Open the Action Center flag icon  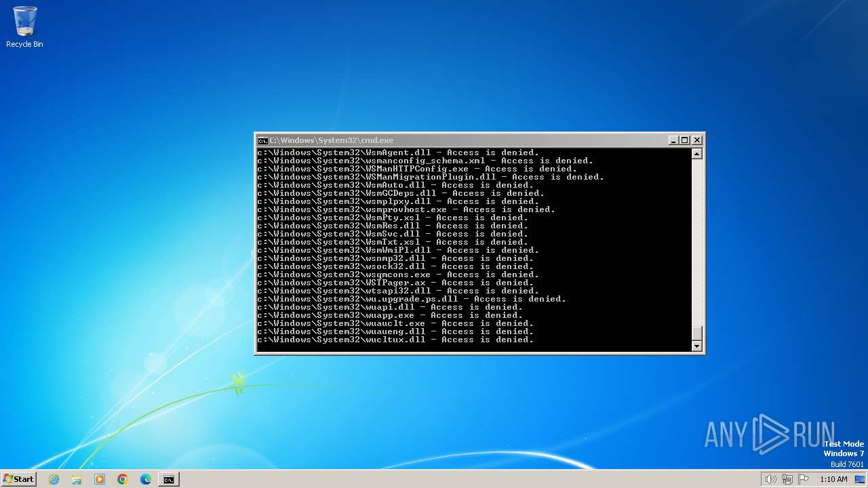(x=804, y=479)
